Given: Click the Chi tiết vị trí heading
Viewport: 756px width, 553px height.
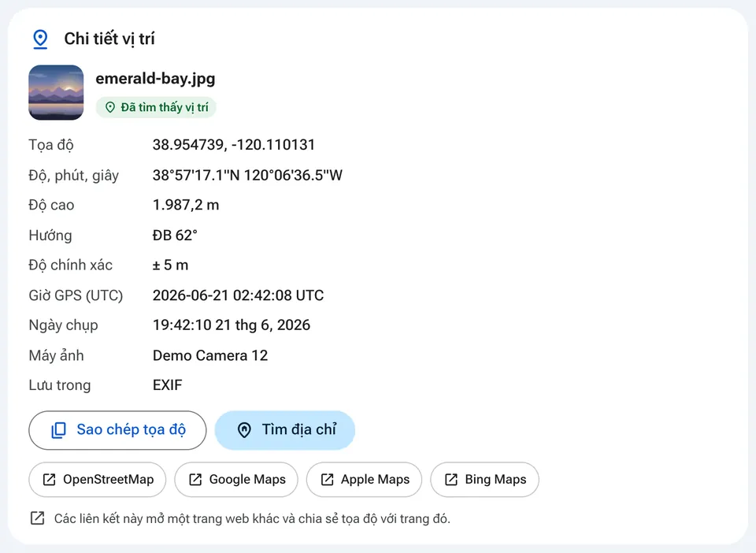Looking at the screenshot, I should (x=109, y=39).
